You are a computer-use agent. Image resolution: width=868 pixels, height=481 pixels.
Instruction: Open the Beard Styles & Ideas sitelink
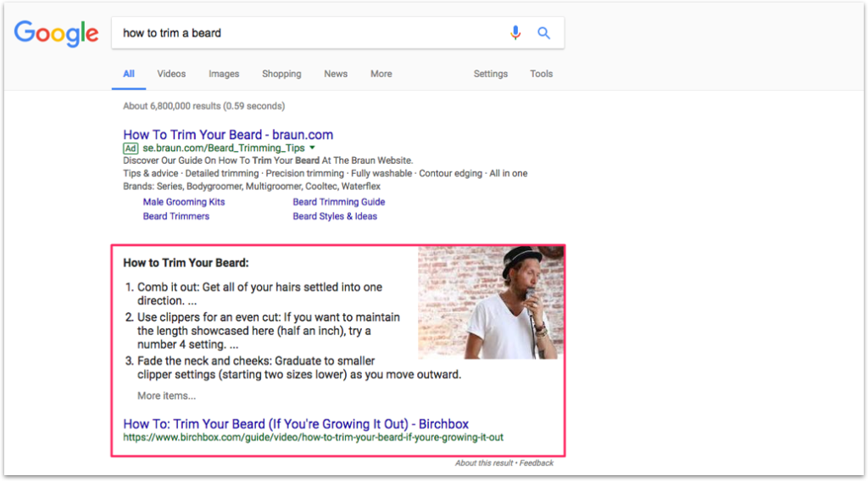click(x=335, y=216)
